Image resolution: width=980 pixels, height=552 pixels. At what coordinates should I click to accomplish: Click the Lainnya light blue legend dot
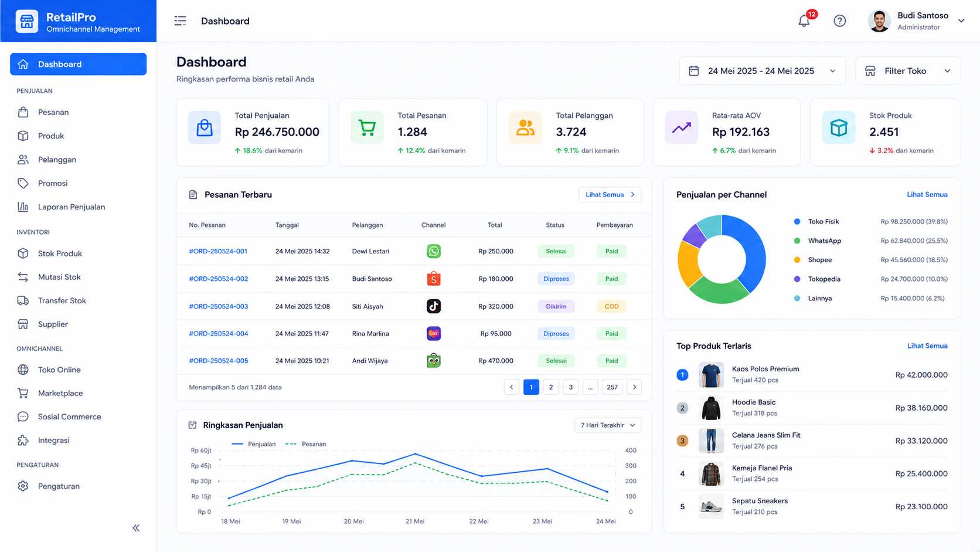[797, 299]
